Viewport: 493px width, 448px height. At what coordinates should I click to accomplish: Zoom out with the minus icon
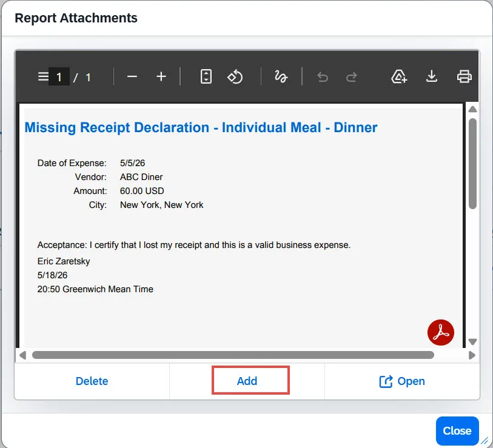pos(132,76)
